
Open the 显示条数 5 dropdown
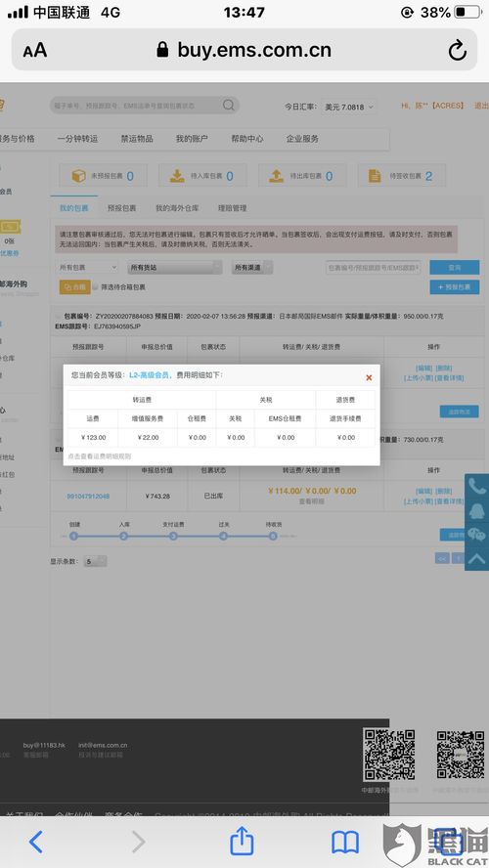[95, 561]
